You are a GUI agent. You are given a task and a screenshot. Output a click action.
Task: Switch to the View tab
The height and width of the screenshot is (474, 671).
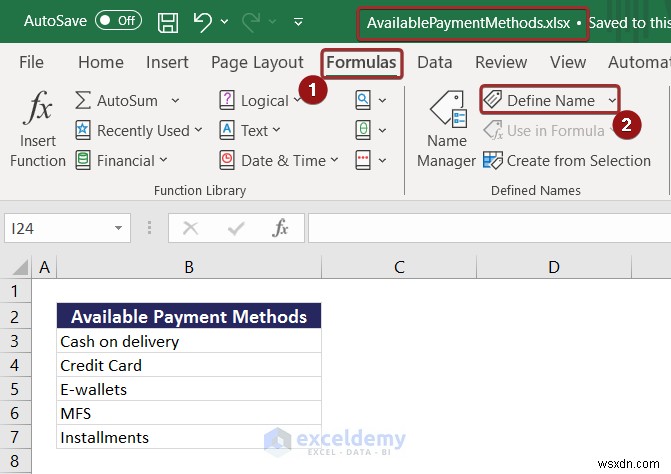pos(568,62)
